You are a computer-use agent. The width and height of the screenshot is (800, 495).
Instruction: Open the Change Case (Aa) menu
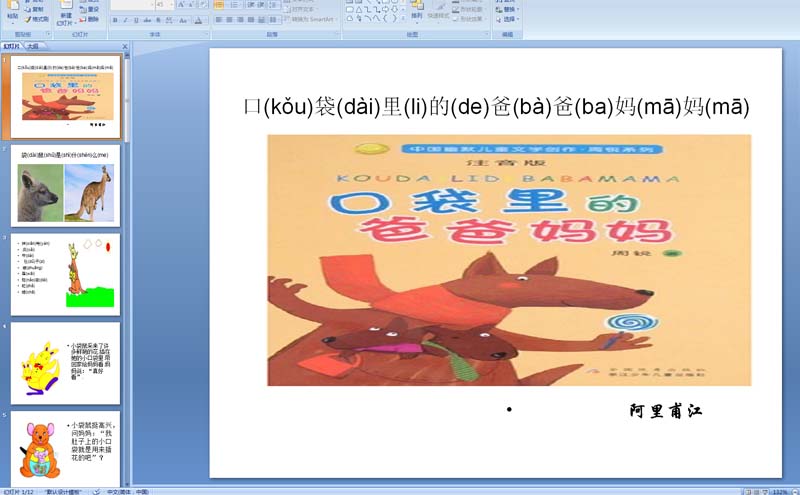tap(183, 20)
